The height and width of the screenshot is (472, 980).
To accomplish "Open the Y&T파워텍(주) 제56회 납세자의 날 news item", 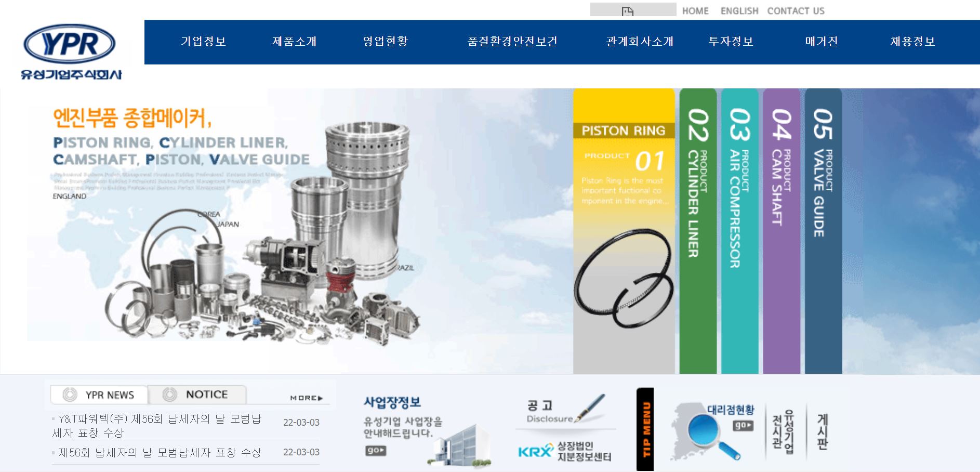I will tap(157, 426).
